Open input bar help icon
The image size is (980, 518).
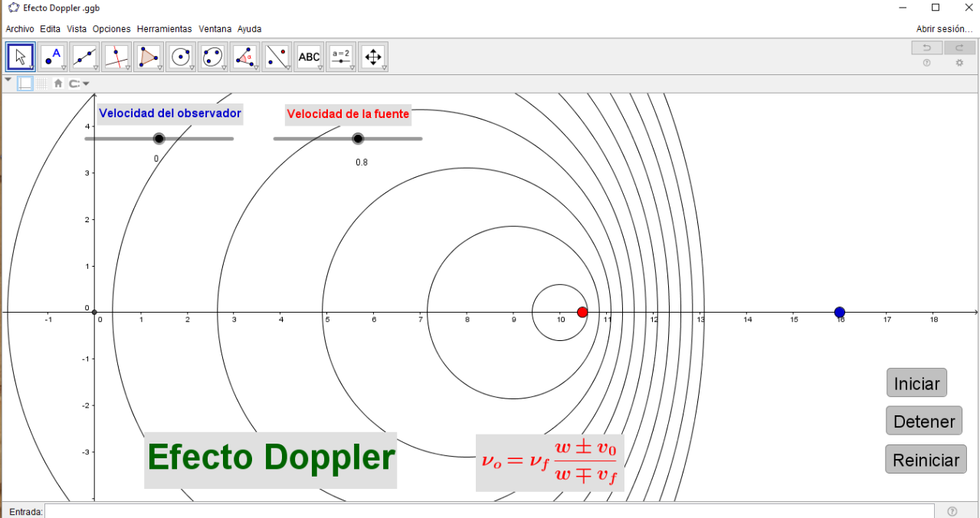pyautogui.click(x=952, y=511)
